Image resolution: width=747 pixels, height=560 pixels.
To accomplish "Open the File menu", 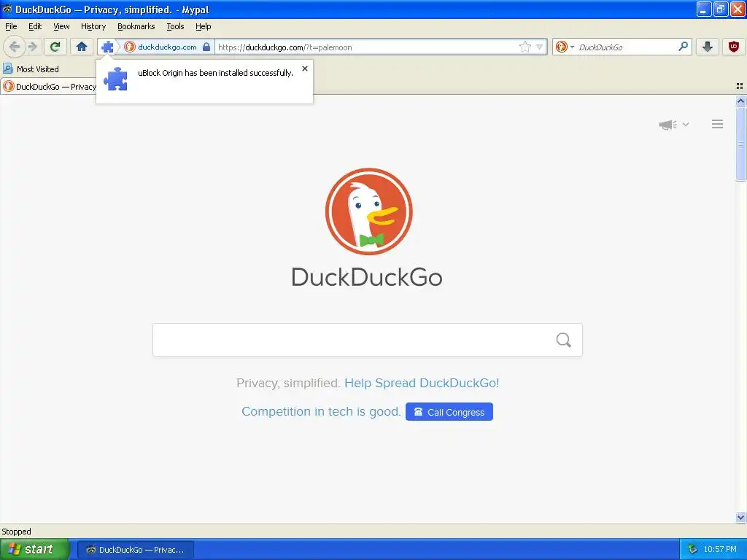I will [x=11, y=27].
